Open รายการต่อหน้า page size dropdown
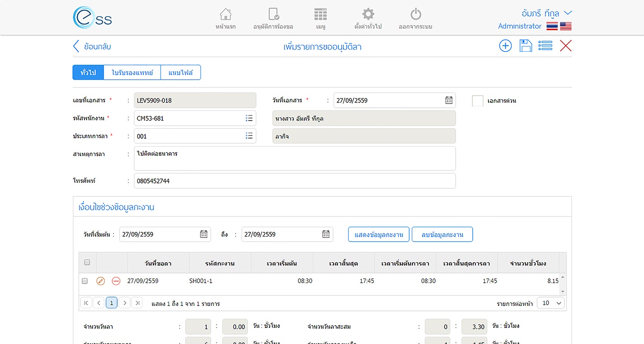644x344 pixels. click(551, 303)
